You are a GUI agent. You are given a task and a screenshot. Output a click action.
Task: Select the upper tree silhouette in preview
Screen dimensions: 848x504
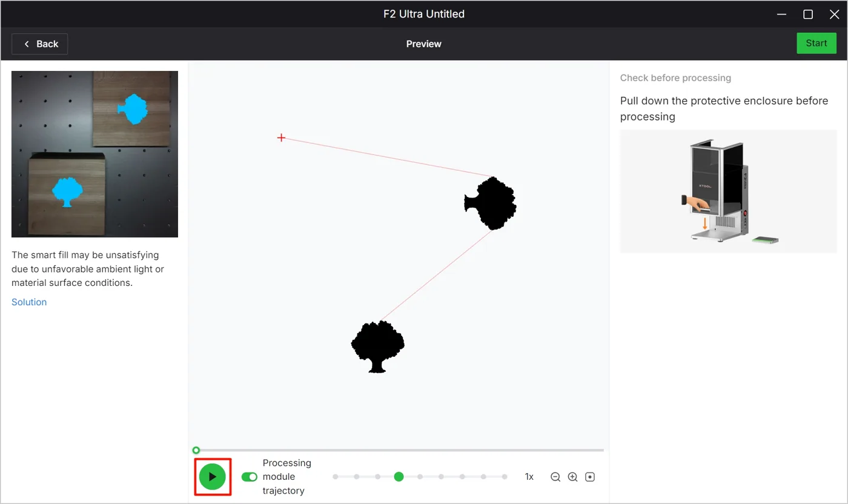pyautogui.click(x=491, y=203)
